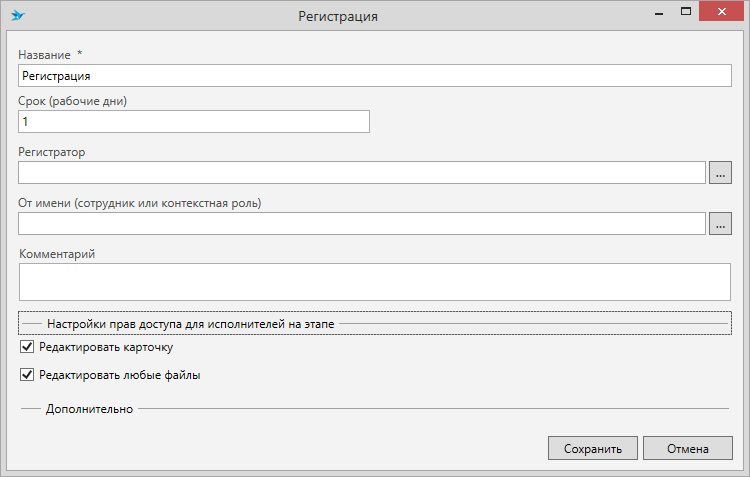Click Отмена button

(x=688, y=449)
